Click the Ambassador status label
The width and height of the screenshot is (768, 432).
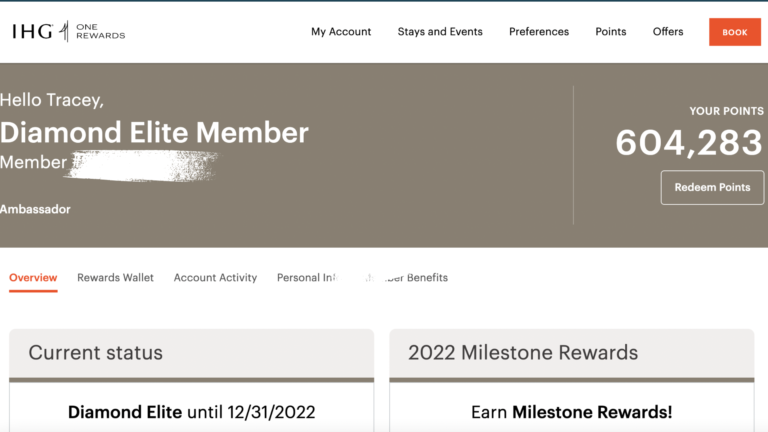[x=35, y=209]
